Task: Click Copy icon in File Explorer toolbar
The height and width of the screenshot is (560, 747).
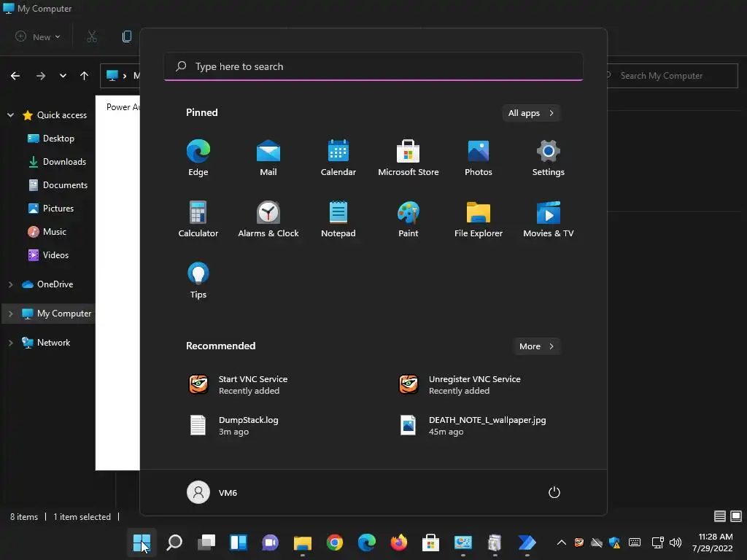Action: (x=127, y=36)
